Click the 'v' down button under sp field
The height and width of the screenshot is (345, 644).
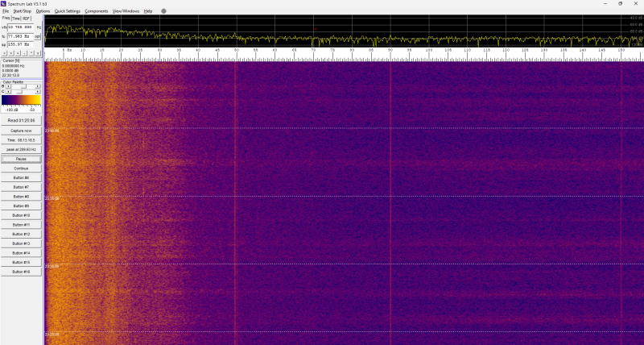pyautogui.click(x=38, y=53)
